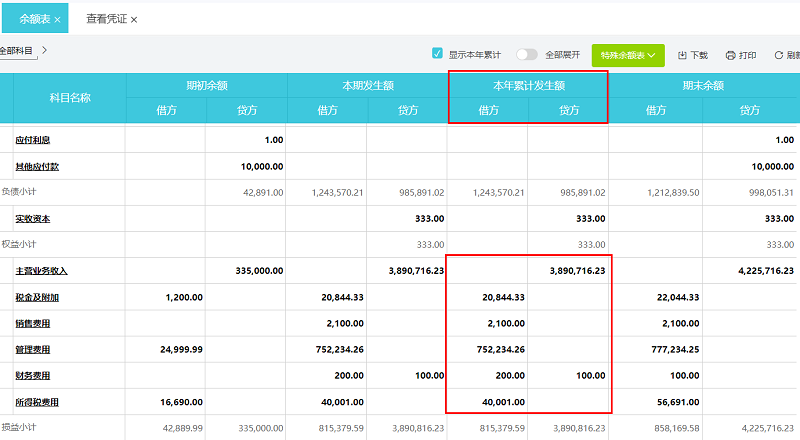The image size is (800, 440).
Task: Click the printer icon for 打印
Action: point(730,55)
